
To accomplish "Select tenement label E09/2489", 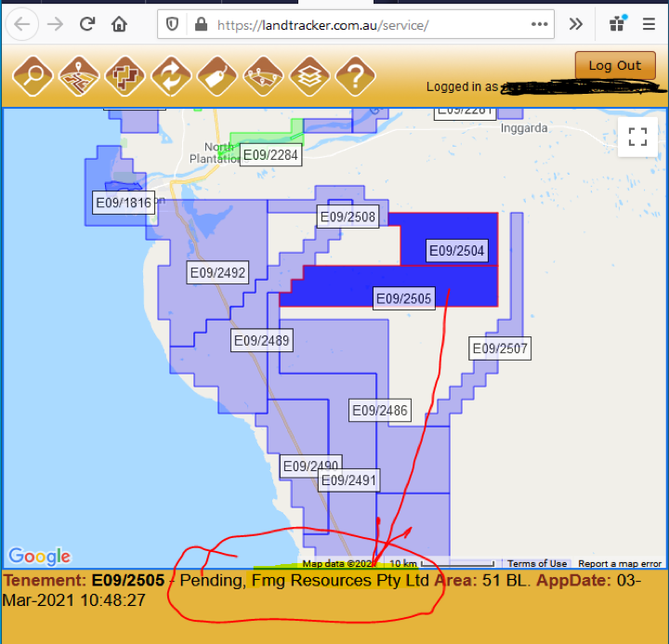I will point(261,340).
